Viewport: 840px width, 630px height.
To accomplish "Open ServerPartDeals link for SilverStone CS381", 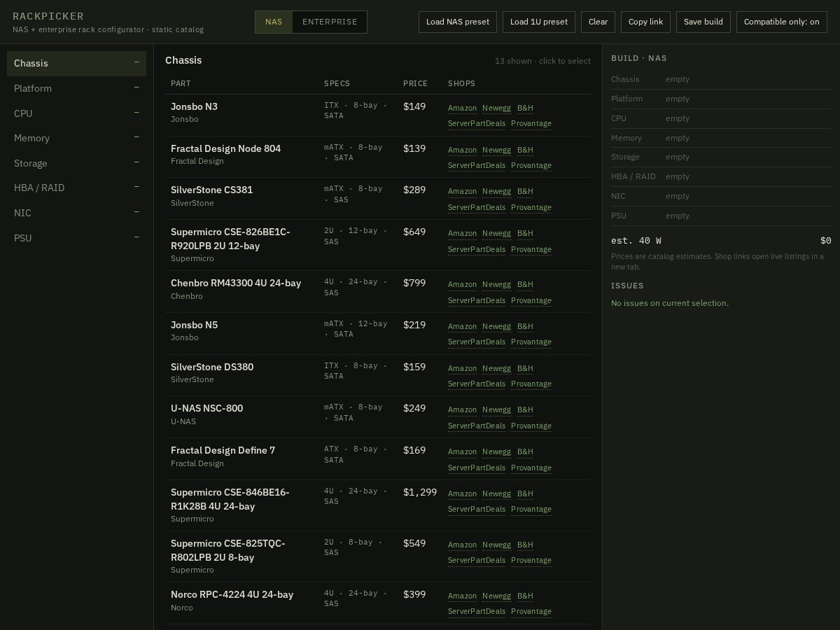I will (477, 207).
